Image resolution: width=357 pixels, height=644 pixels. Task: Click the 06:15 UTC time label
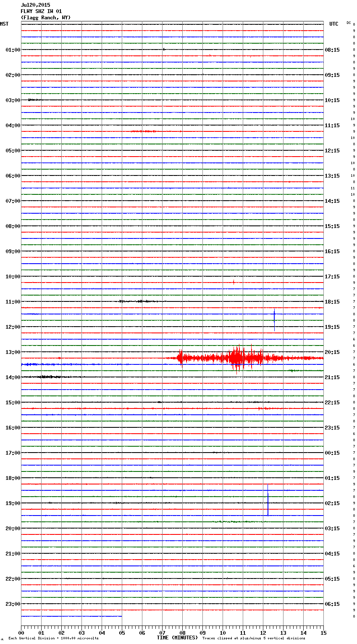[x=332, y=604]
